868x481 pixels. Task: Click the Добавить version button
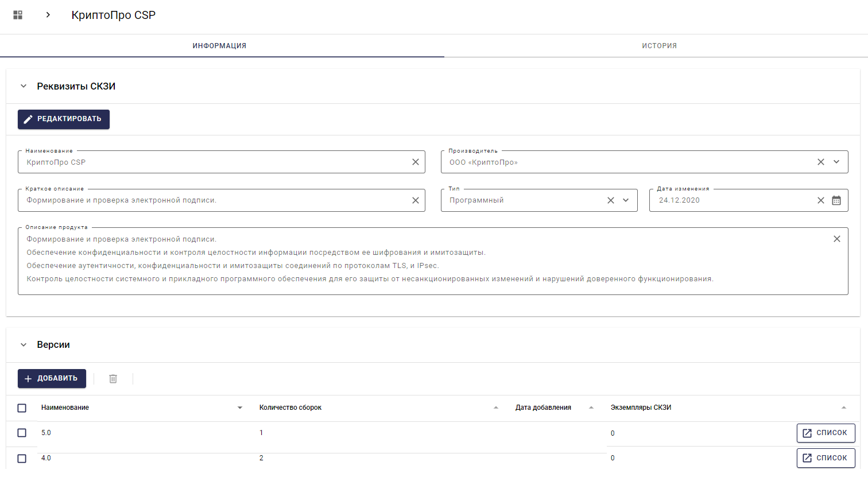click(x=52, y=379)
